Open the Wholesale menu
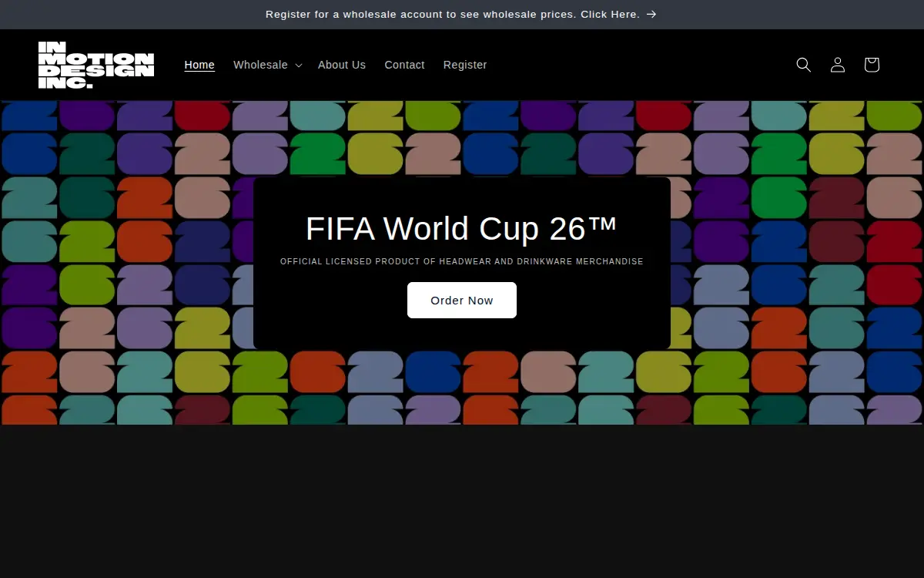The height and width of the screenshot is (578, 924). click(268, 65)
